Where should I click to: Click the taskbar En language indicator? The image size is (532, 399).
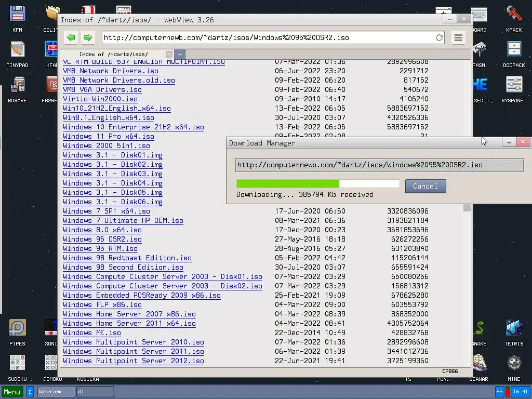click(499, 392)
